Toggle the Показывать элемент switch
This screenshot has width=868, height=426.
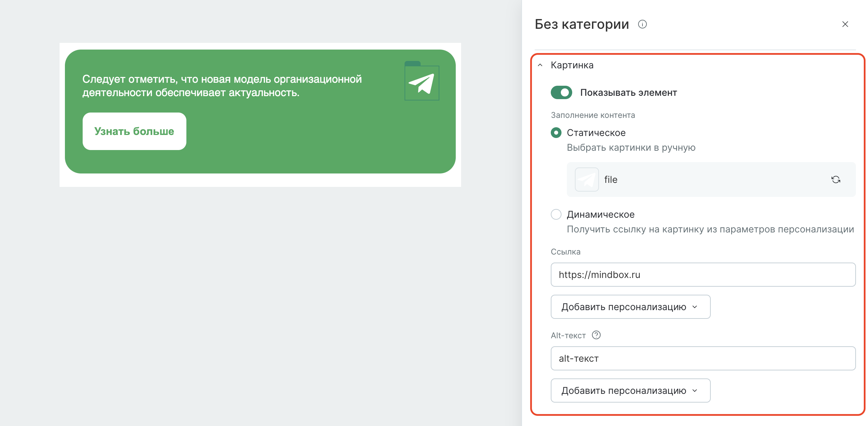coord(561,92)
